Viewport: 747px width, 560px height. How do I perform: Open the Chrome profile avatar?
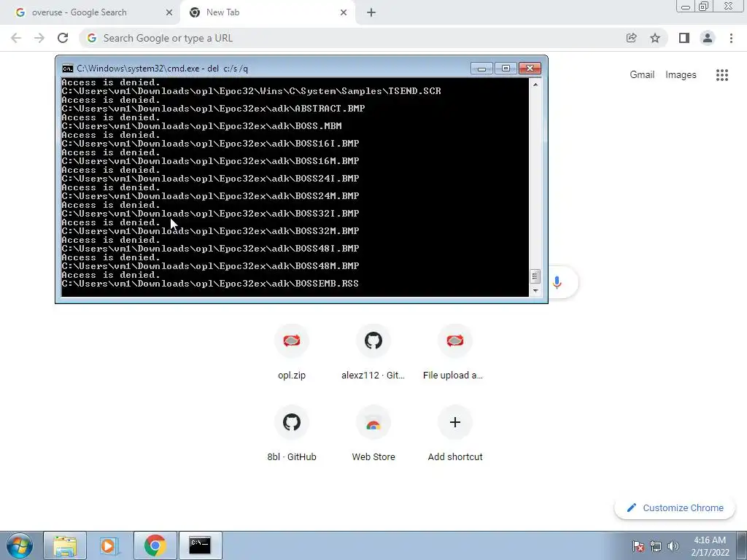(x=708, y=38)
